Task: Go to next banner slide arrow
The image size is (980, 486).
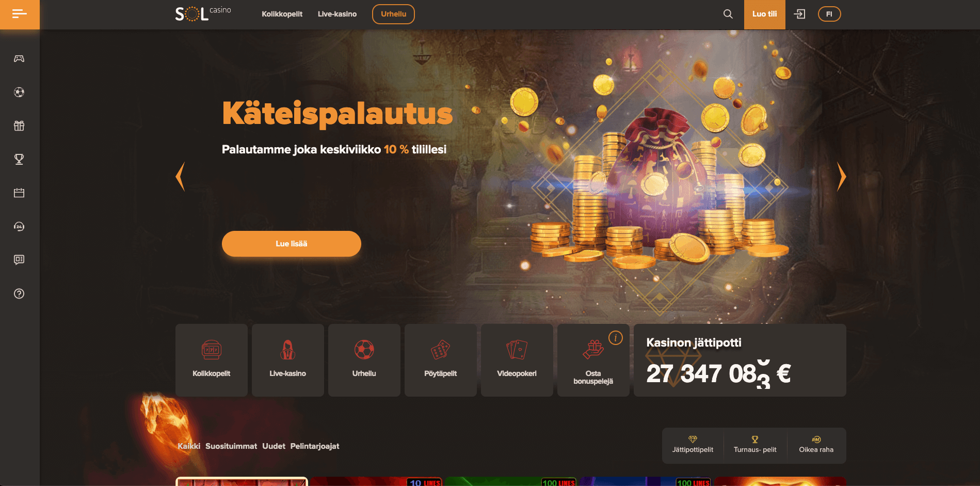Action: point(841,177)
